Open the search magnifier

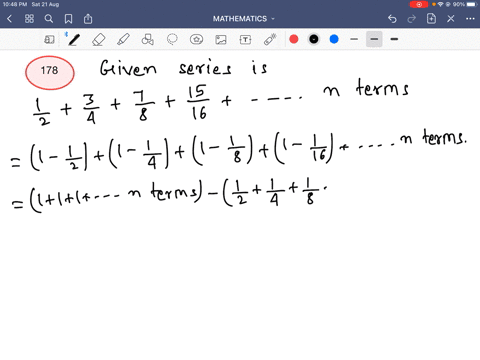[49, 19]
